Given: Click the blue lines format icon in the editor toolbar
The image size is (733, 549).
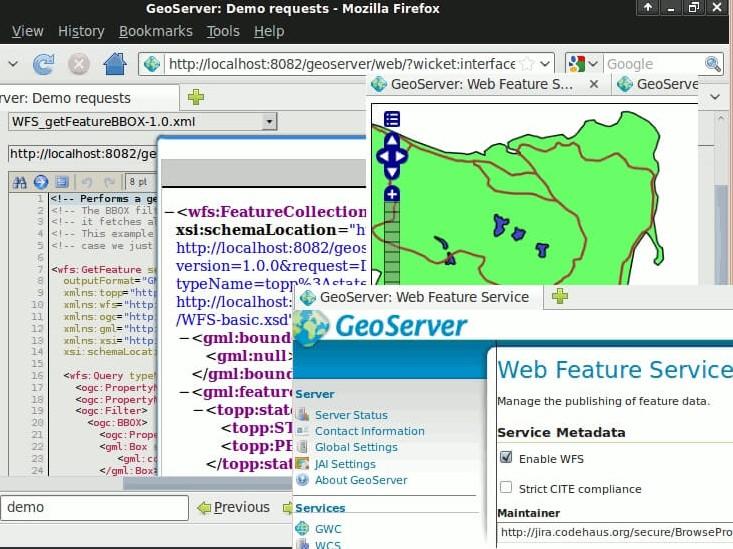Looking at the screenshot, I should (x=62, y=182).
